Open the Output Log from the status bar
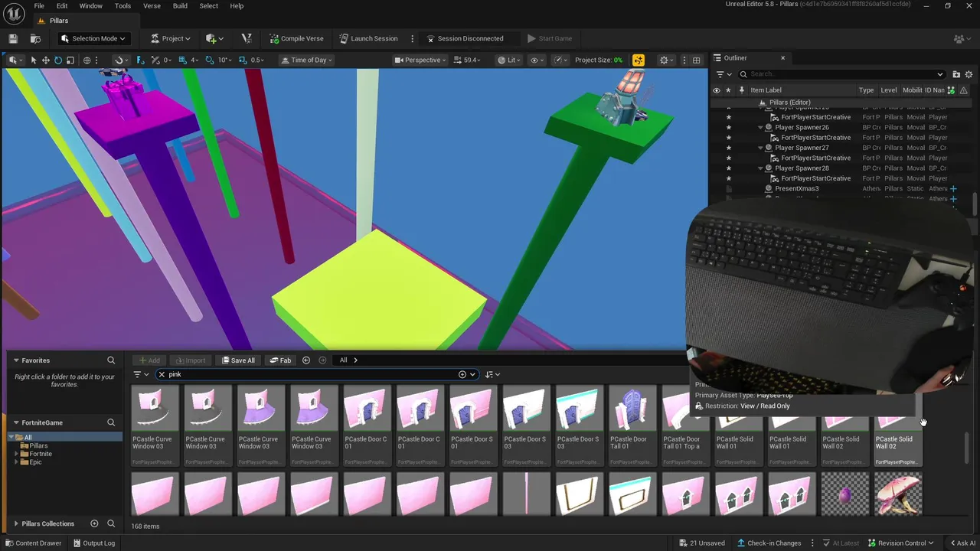 93,543
